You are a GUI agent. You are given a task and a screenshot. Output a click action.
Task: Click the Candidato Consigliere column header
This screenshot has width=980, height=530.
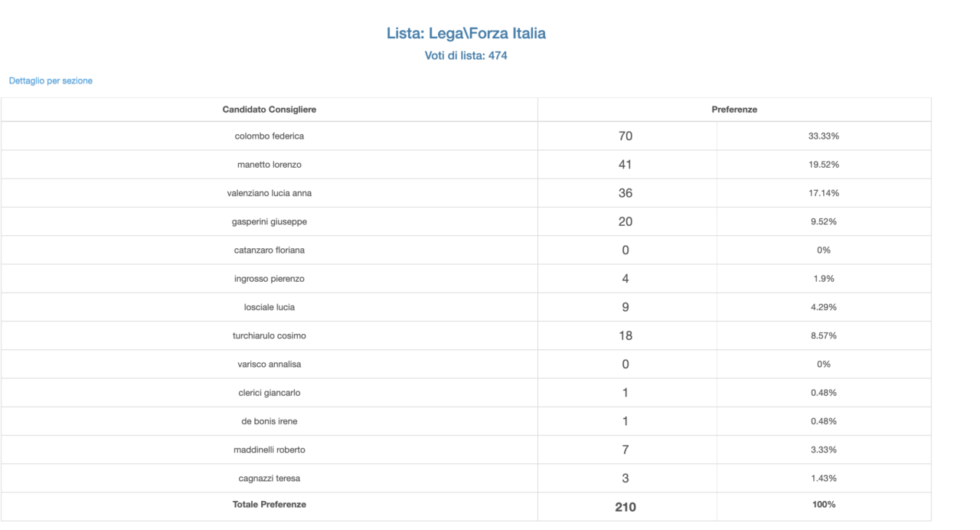point(269,110)
